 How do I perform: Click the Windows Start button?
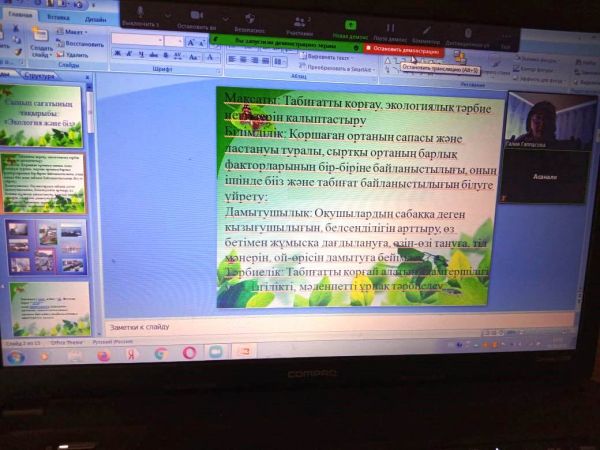(x=14, y=354)
